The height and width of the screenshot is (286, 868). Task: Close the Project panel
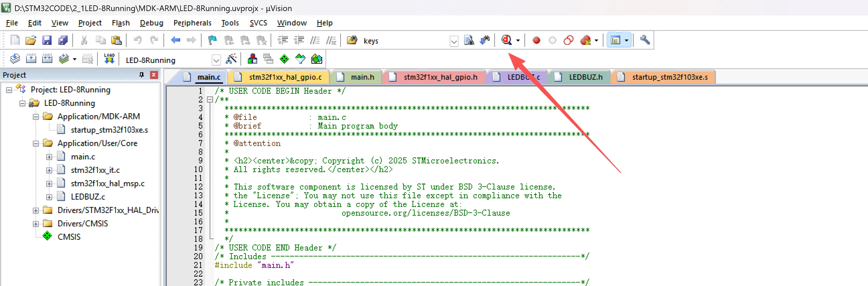[x=154, y=75]
